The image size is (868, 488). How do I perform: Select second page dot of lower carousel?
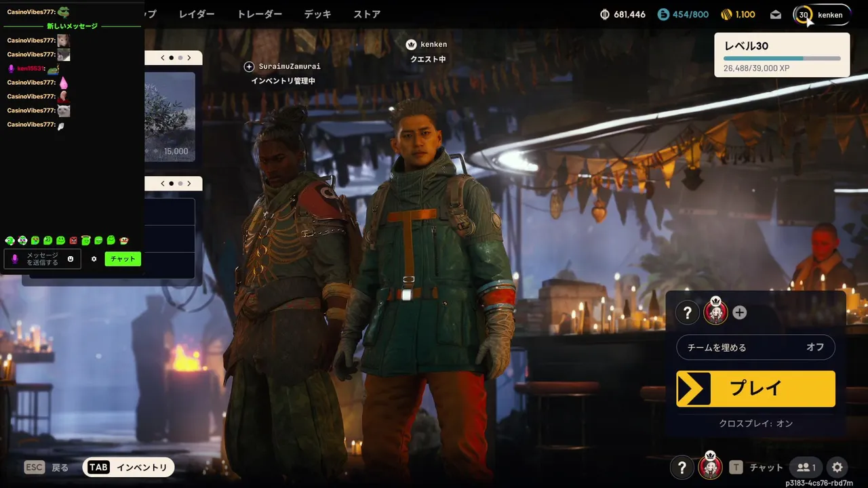coord(180,184)
